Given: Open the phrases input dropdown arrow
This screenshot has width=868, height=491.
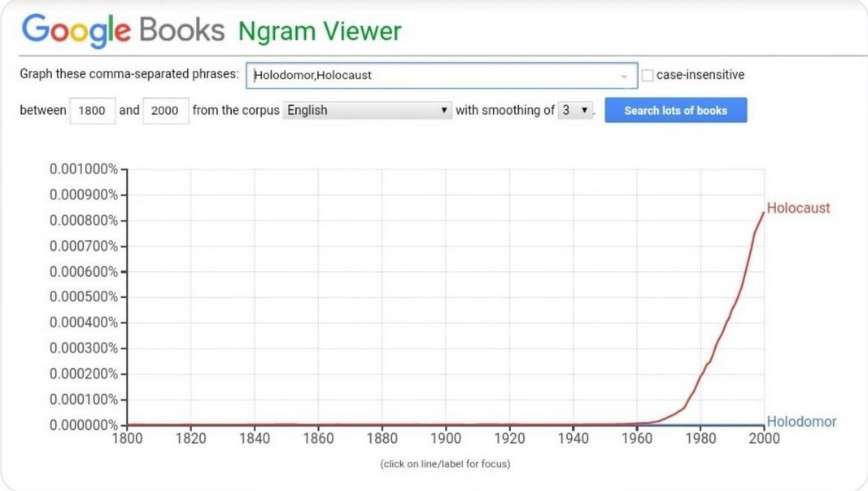Looking at the screenshot, I should point(624,76).
